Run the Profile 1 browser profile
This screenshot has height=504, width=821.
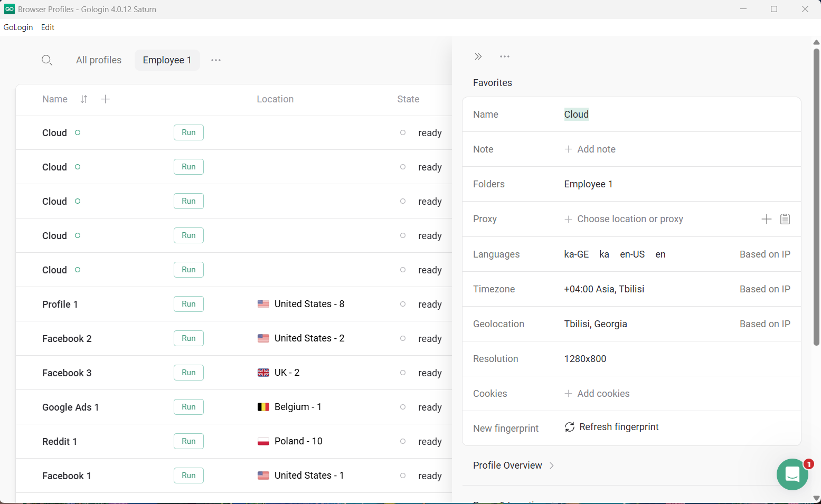pyautogui.click(x=188, y=304)
